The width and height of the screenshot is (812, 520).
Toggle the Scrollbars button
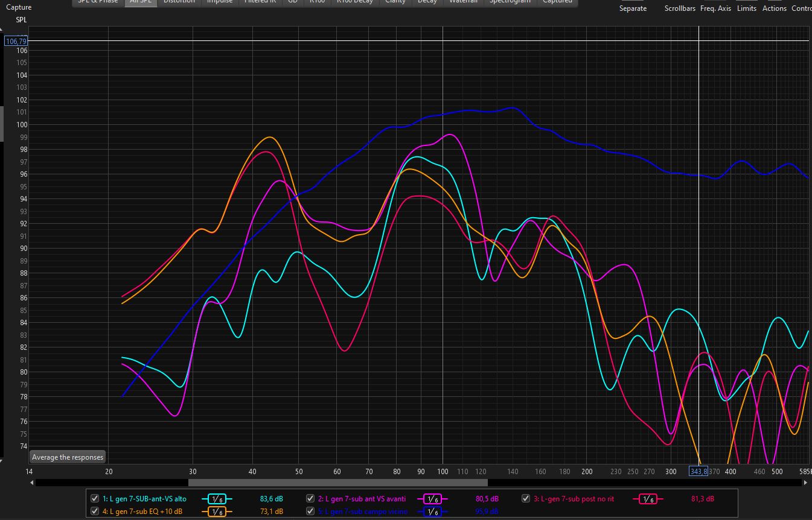coord(680,8)
